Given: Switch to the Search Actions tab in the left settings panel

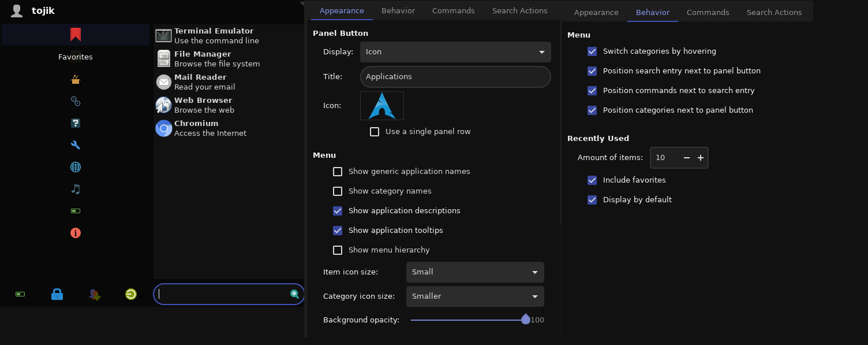Looking at the screenshot, I should (519, 11).
